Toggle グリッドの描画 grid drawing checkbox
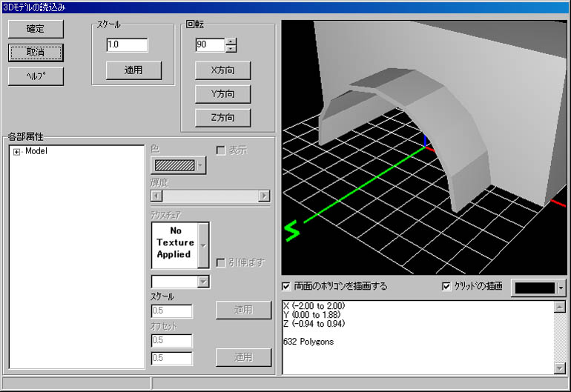The width and height of the screenshot is (571, 392). tap(446, 287)
